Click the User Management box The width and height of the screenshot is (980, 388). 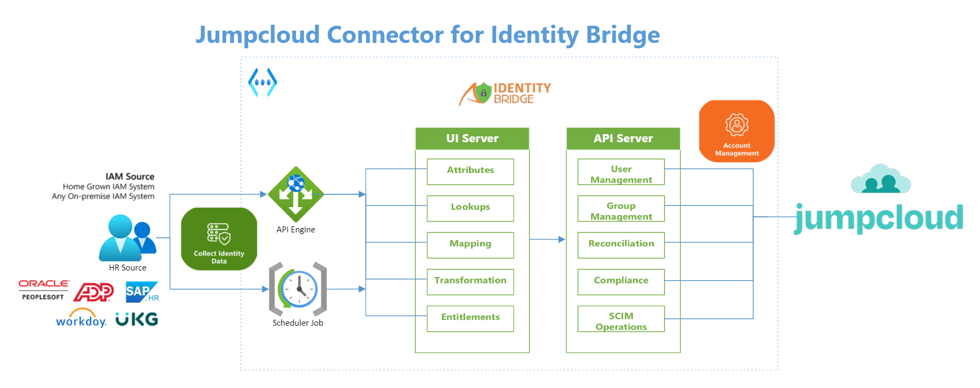tap(621, 172)
